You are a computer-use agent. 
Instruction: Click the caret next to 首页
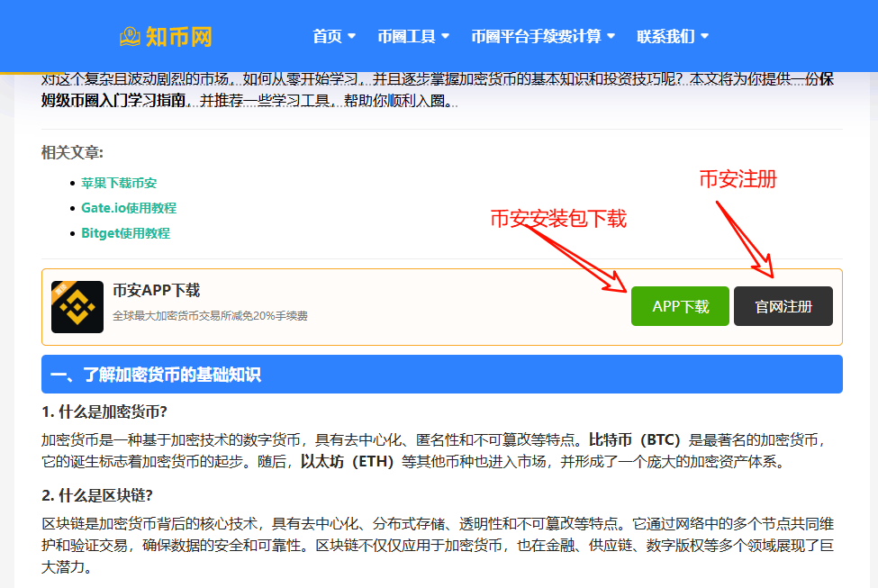[352, 36]
